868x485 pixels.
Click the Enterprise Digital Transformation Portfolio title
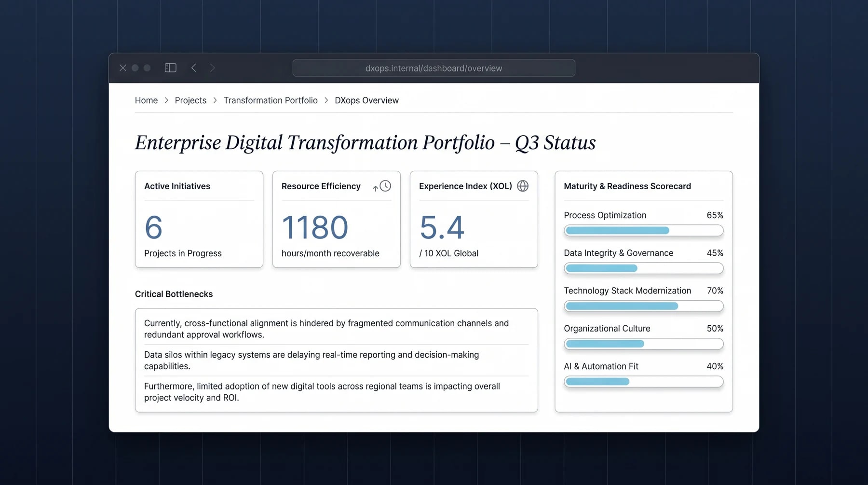[365, 143]
